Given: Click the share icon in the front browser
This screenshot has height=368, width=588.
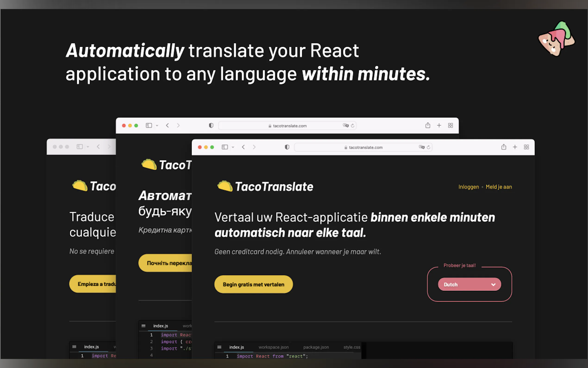Looking at the screenshot, I should [504, 147].
